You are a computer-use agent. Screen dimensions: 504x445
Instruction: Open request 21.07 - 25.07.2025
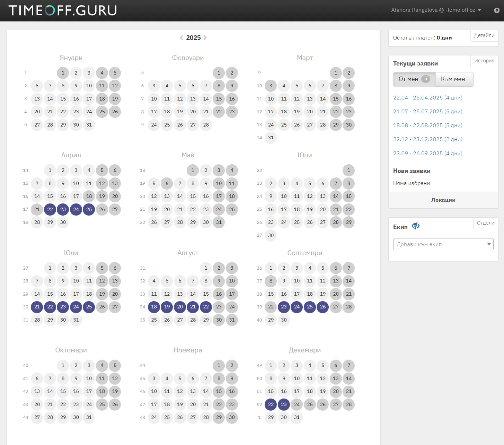[428, 112]
